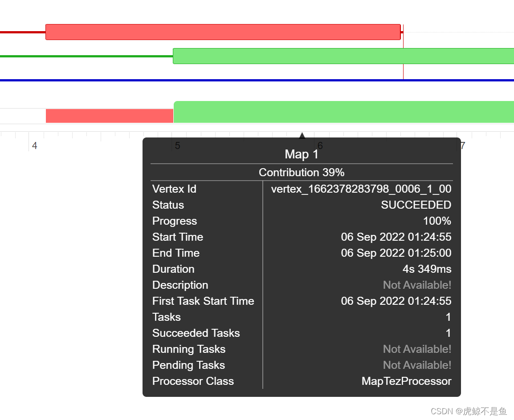Select the vertex_1662378283798_0006_1_00 value
514x420 pixels.
click(361, 189)
